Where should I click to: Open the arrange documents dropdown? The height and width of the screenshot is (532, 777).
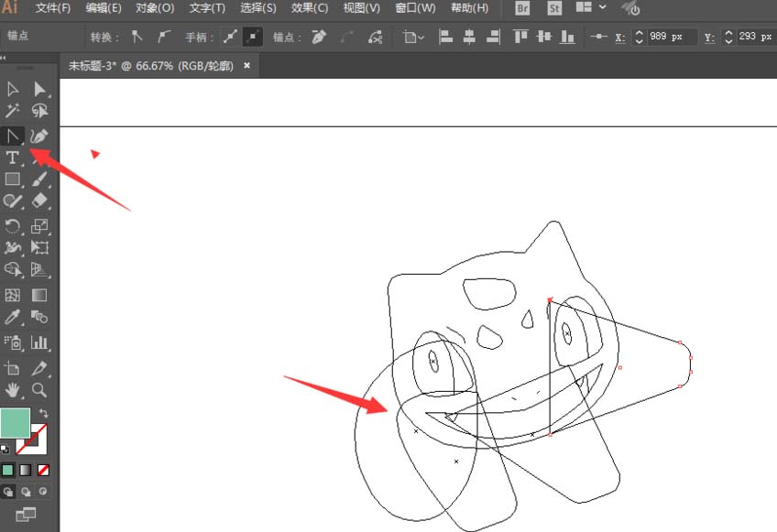point(590,7)
